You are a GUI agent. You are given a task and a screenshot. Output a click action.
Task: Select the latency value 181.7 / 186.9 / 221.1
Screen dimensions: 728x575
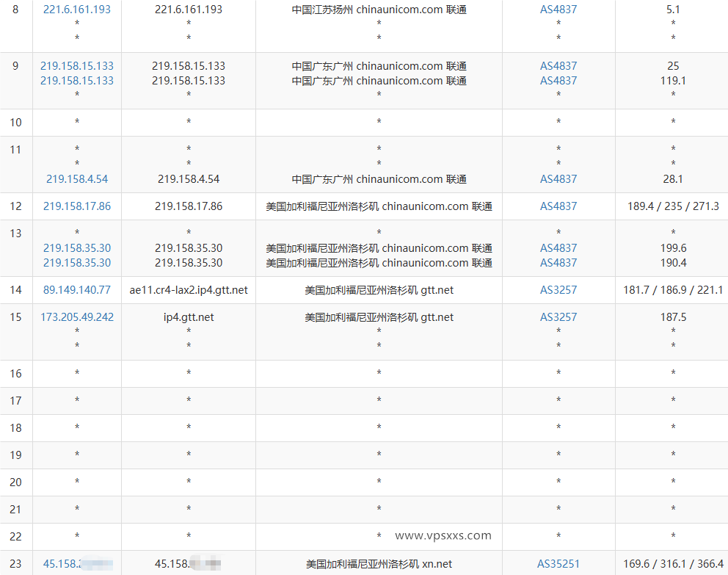673,290
